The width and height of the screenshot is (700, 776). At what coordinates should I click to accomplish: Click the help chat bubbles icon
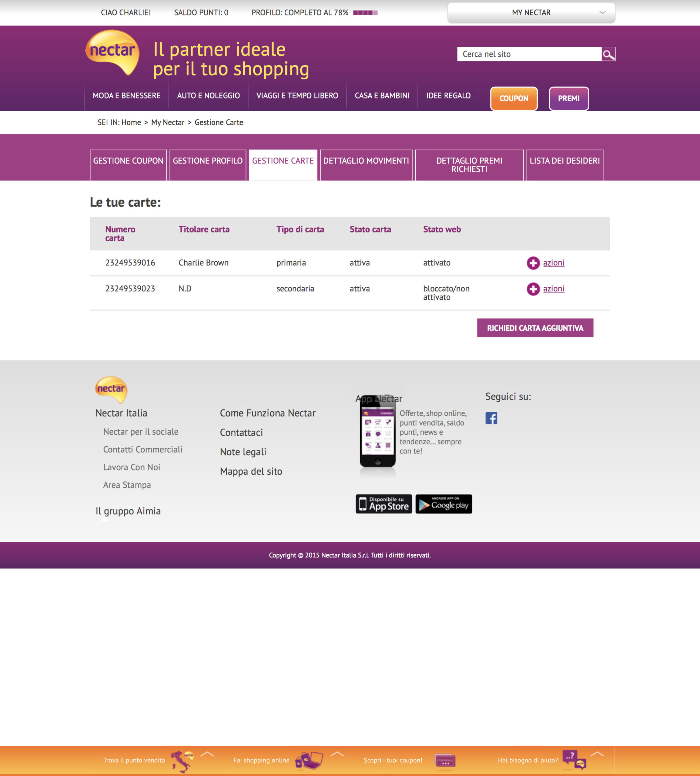click(574, 760)
